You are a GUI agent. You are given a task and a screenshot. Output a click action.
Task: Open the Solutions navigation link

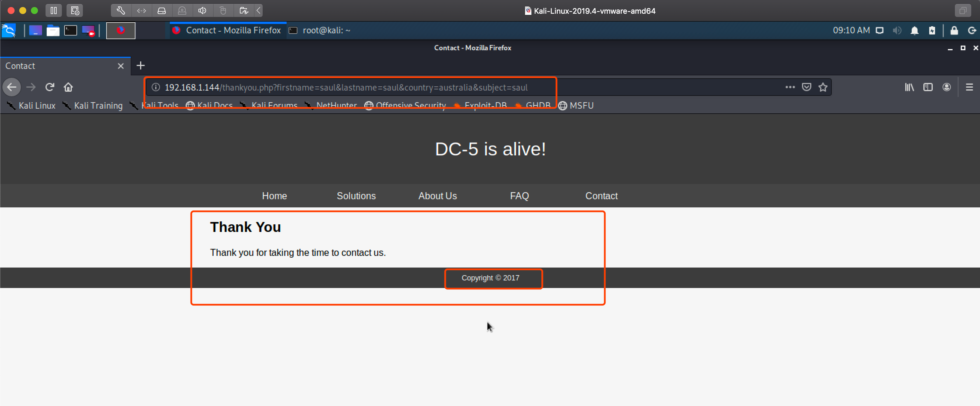pyautogui.click(x=356, y=196)
